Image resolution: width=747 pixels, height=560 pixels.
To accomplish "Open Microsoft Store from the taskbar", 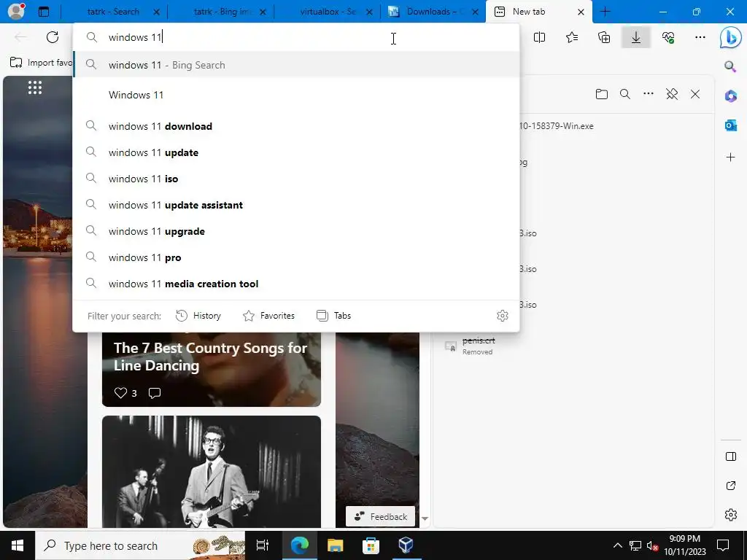I will click(x=371, y=545).
